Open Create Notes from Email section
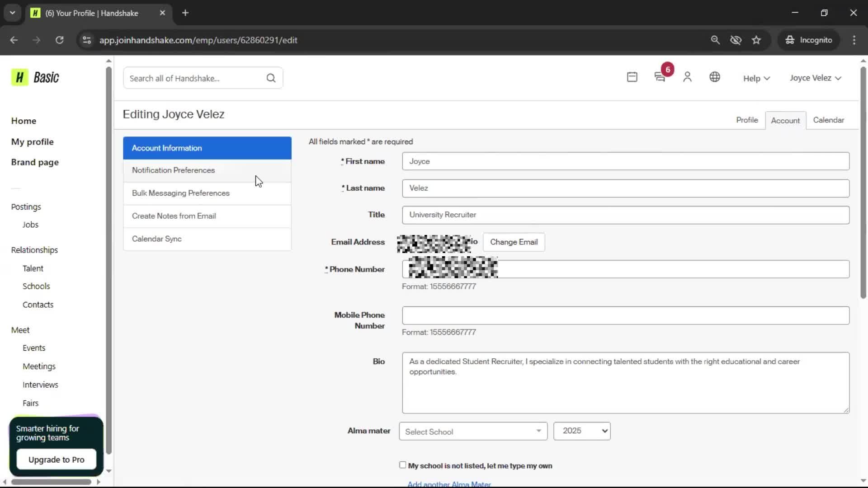The width and height of the screenshot is (868, 488). click(207, 216)
